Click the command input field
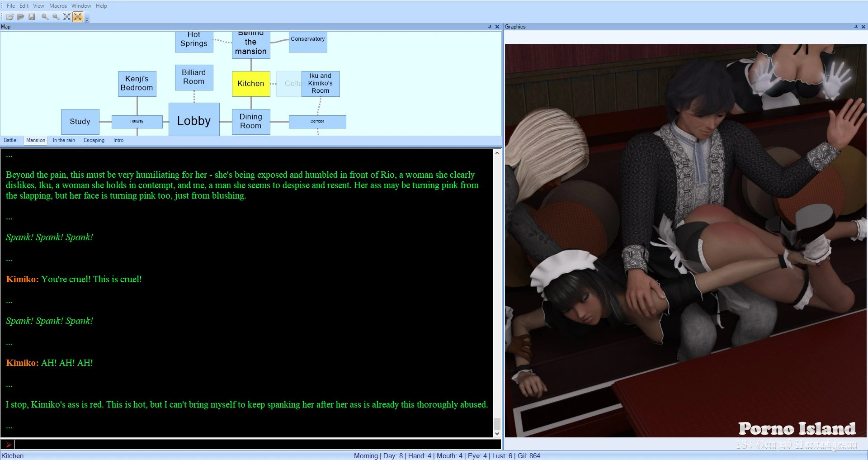This screenshot has height=460, width=868. (253, 444)
